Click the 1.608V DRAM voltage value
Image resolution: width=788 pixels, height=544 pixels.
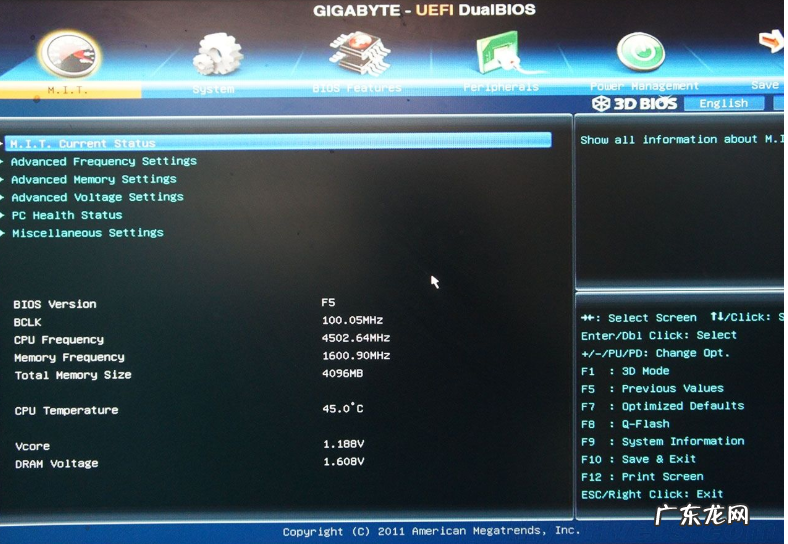click(344, 462)
